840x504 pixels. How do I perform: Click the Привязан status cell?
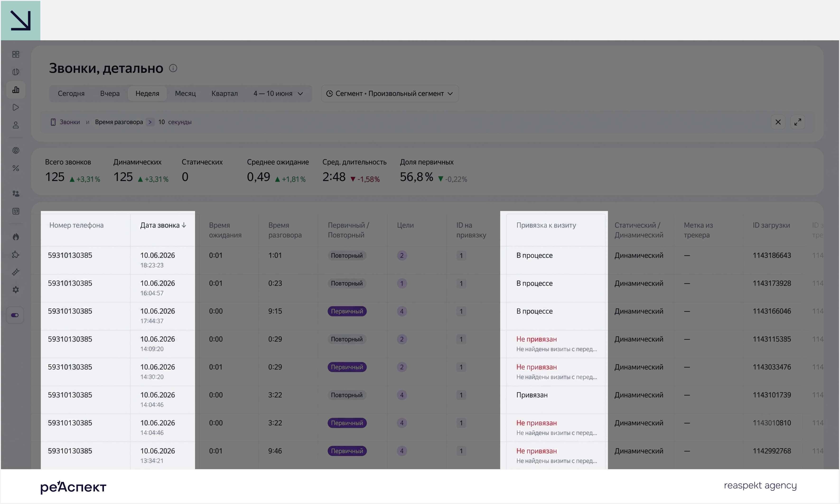tap(532, 395)
